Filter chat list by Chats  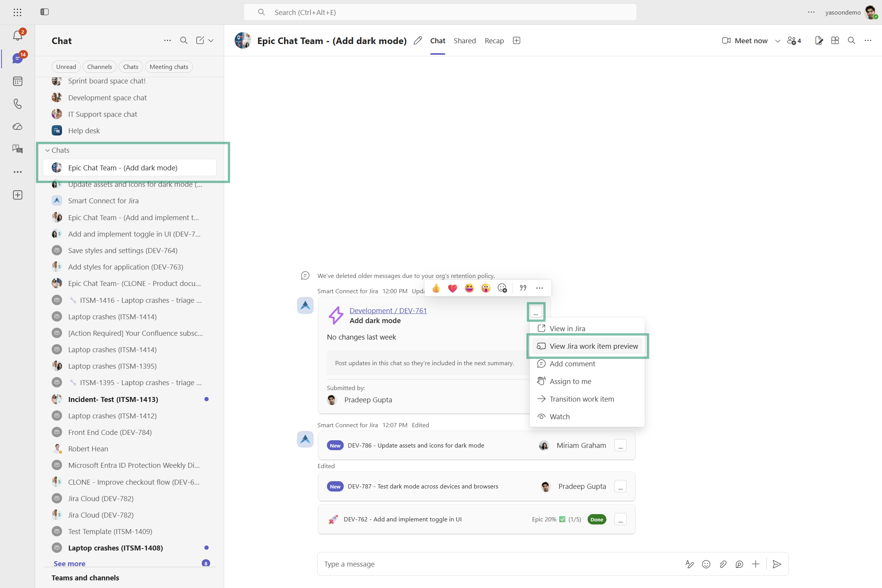[x=131, y=67]
